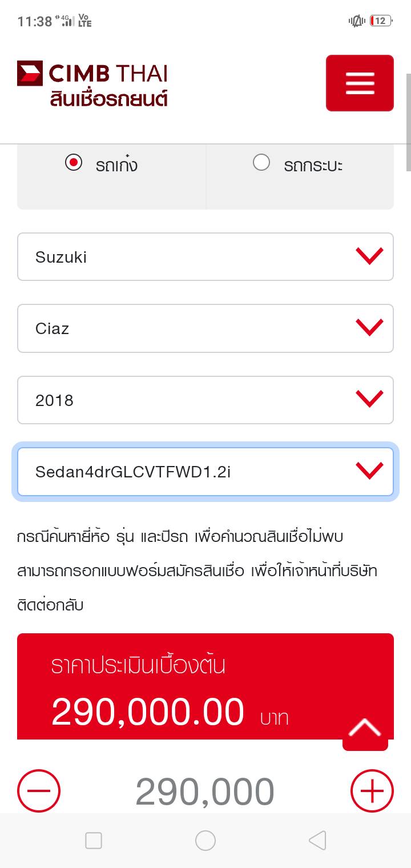Open the 2018 year dropdown

point(205,400)
